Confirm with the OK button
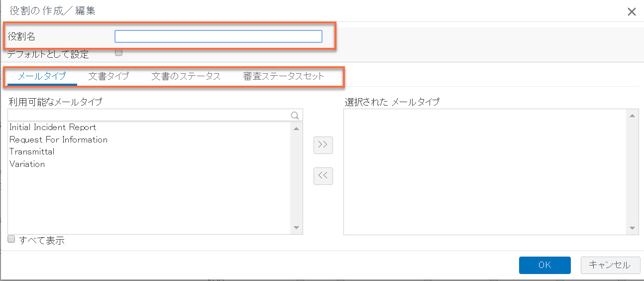The width and height of the screenshot is (644, 281). (544, 265)
